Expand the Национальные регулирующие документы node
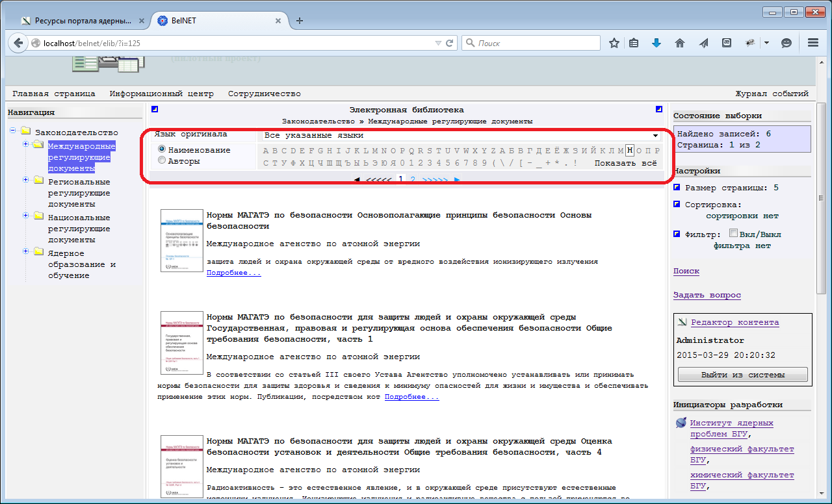832x504 pixels. click(26, 216)
